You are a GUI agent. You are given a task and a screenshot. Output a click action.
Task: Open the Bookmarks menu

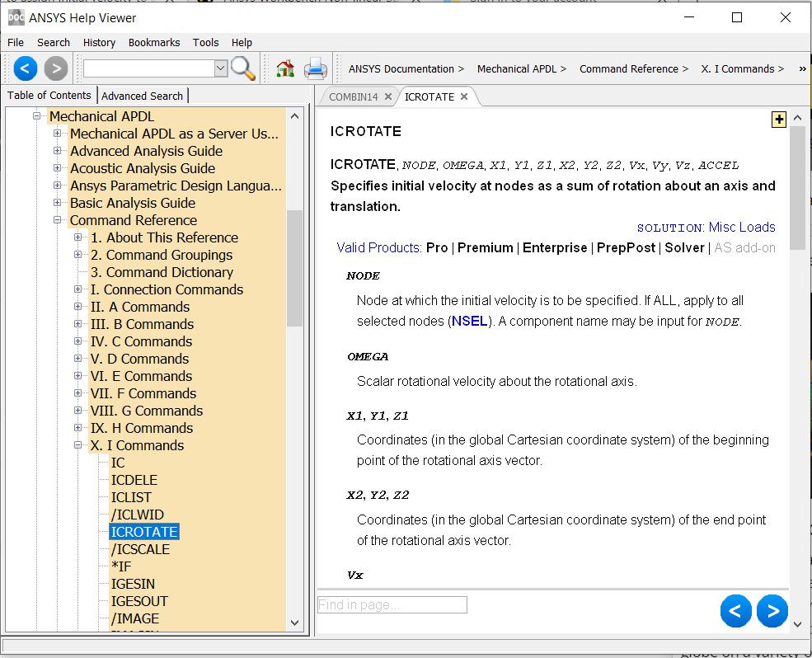click(x=153, y=42)
